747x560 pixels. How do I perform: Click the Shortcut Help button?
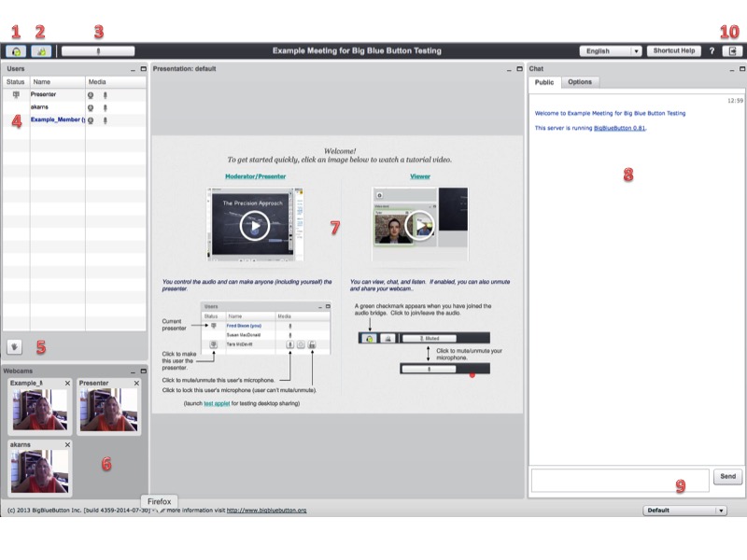click(x=674, y=51)
